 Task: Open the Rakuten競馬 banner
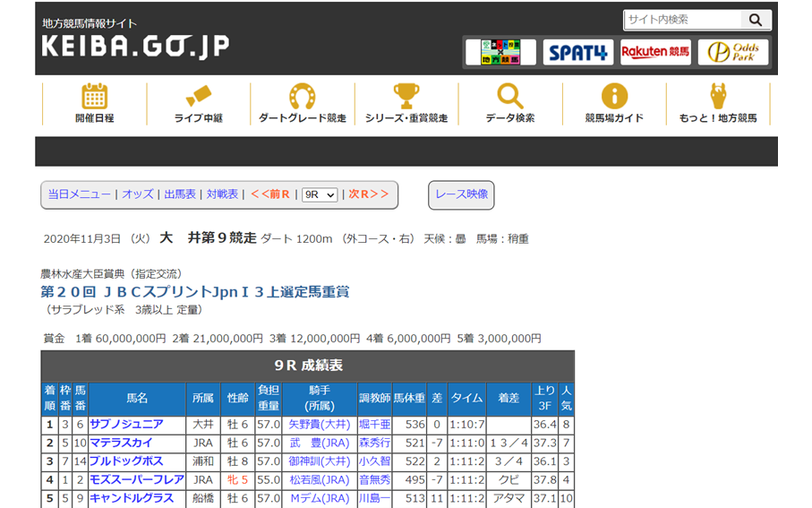click(x=655, y=53)
